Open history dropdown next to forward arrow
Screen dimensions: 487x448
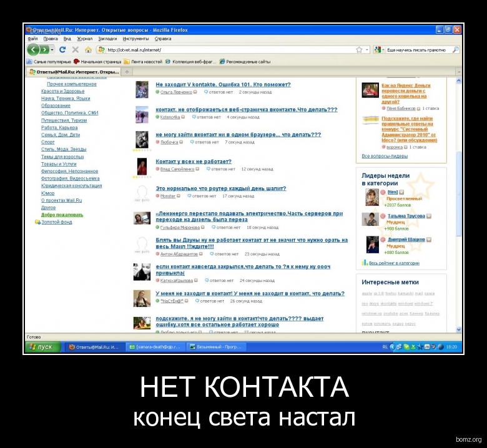point(52,50)
